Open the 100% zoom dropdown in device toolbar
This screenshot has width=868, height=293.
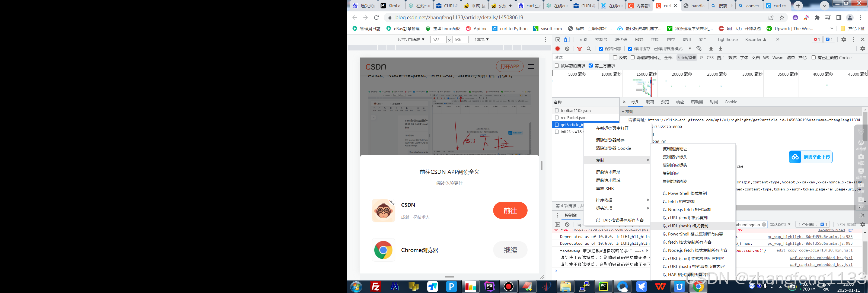click(x=481, y=39)
